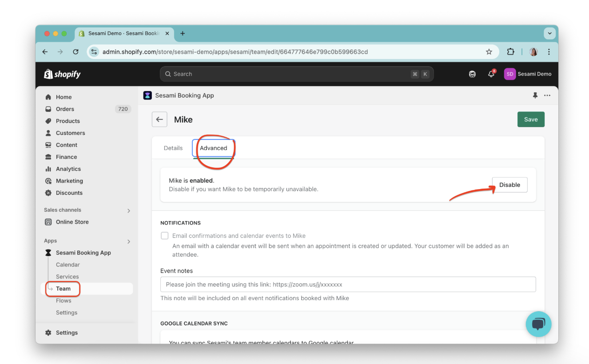Open Services under Sesami Booking App
The width and height of the screenshot is (589, 364).
pyautogui.click(x=68, y=277)
